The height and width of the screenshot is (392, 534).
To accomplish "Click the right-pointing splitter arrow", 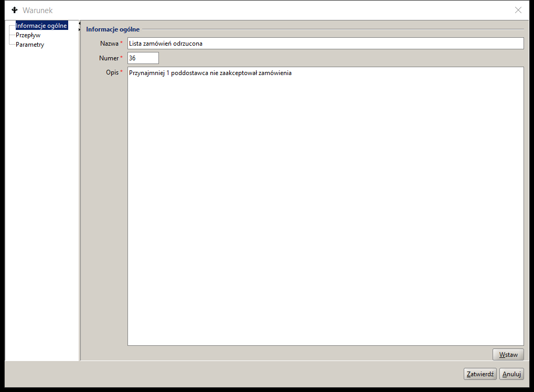I will click(79, 29).
